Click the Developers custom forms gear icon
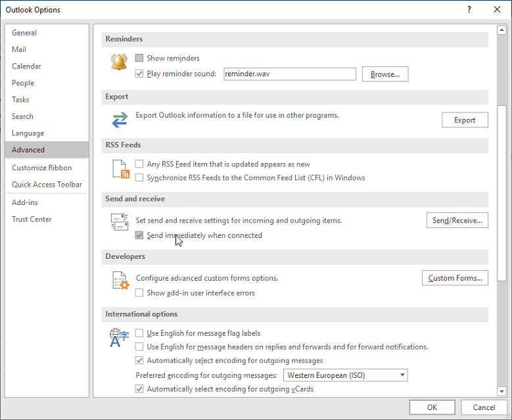512x420 pixels. pyautogui.click(x=121, y=280)
